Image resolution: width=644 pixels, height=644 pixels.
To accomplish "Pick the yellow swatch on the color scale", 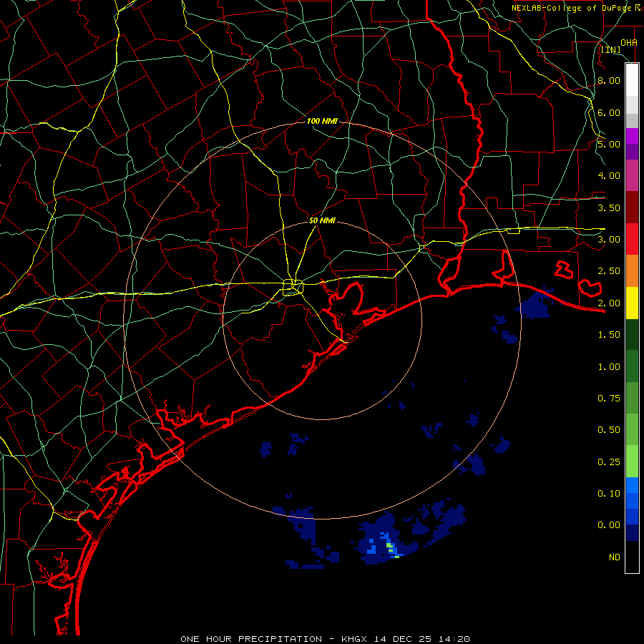I will (x=632, y=303).
